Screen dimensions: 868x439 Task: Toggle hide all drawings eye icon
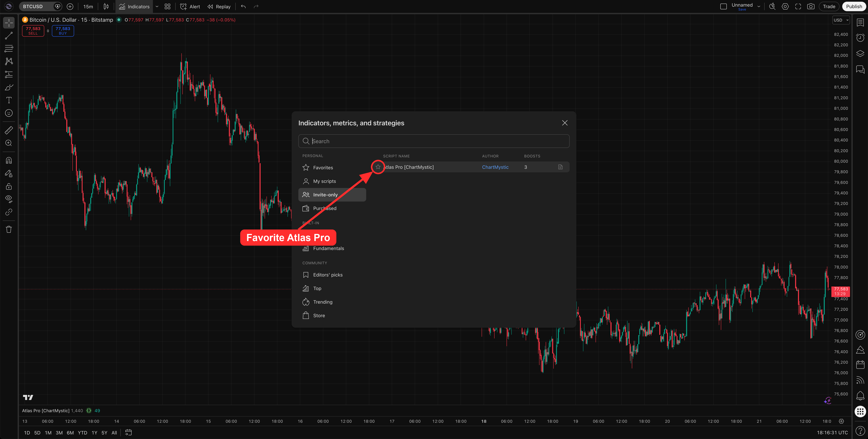[9, 199]
